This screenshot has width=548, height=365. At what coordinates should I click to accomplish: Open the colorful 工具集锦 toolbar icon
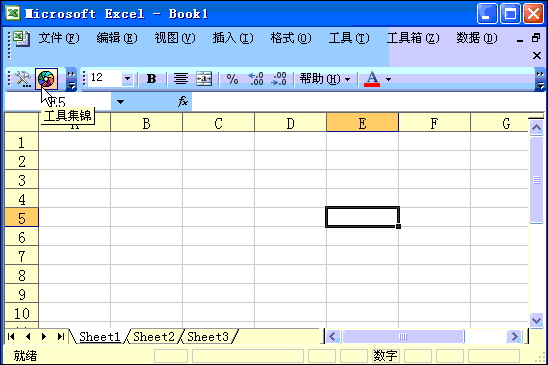tap(46, 79)
